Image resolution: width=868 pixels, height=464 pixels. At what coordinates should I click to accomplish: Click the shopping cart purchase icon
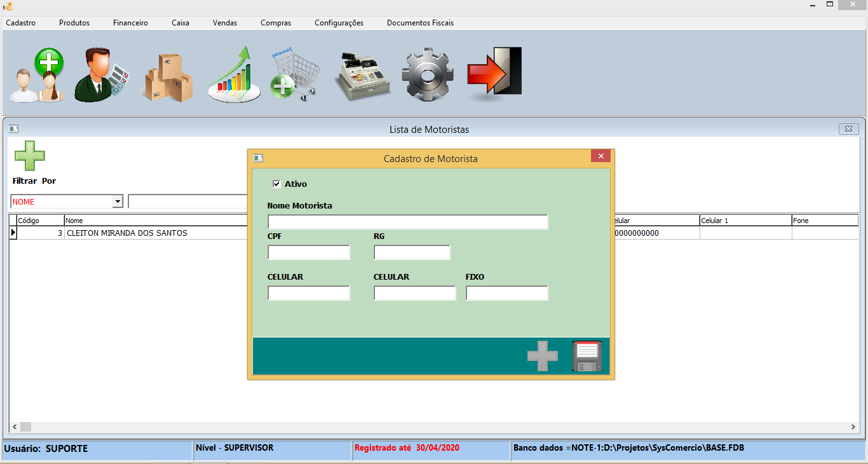pos(294,76)
